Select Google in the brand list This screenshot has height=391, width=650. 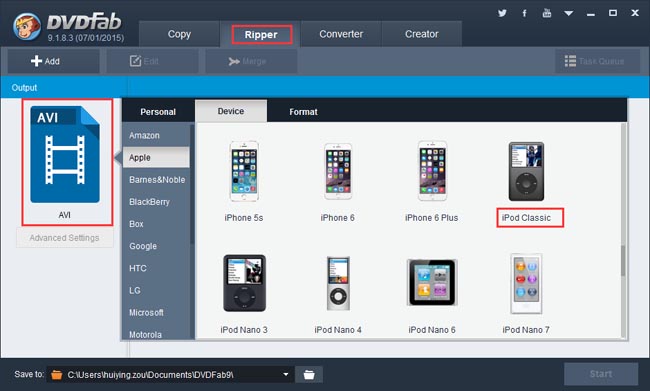(x=156, y=246)
